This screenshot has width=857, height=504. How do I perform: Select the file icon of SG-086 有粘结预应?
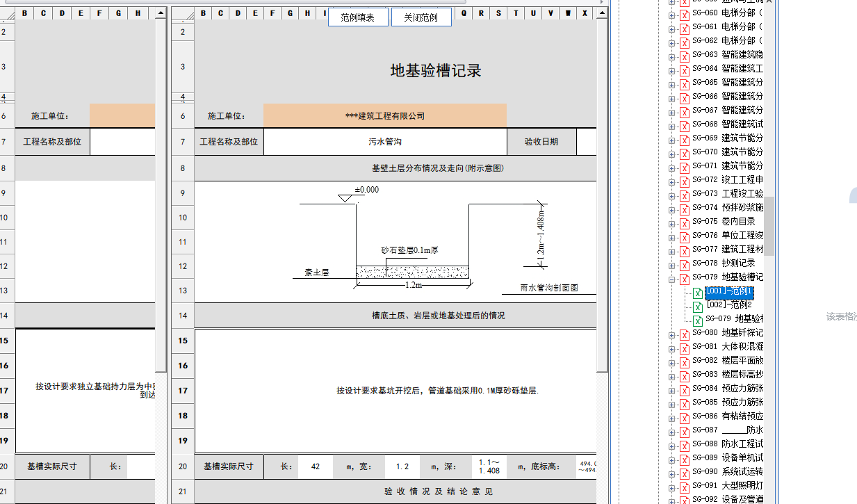click(684, 418)
